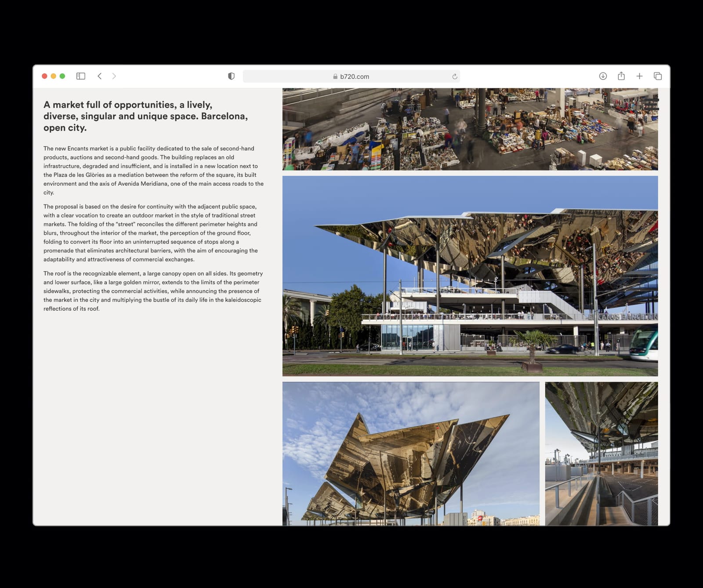Toggle the Safari sidebar icon
The image size is (703, 588).
81,76
